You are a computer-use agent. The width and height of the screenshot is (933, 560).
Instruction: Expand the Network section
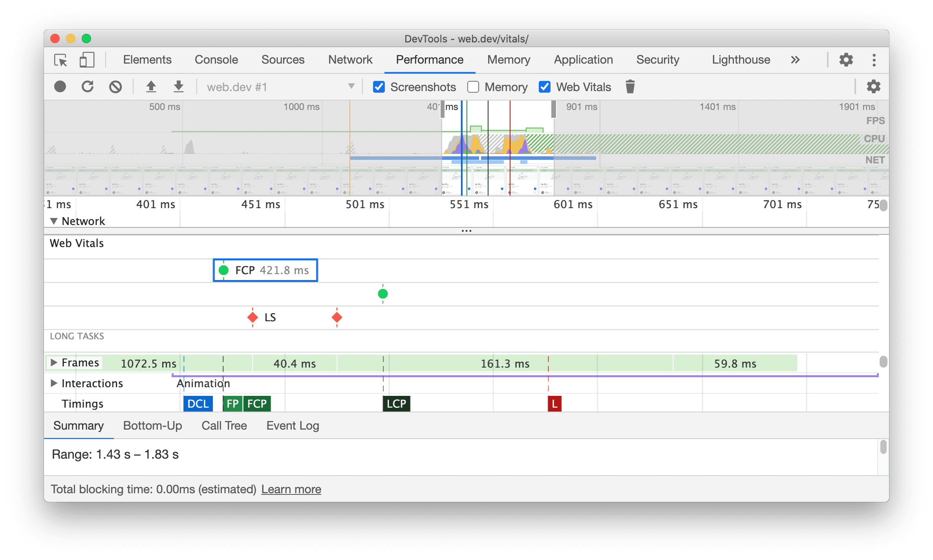tap(55, 221)
